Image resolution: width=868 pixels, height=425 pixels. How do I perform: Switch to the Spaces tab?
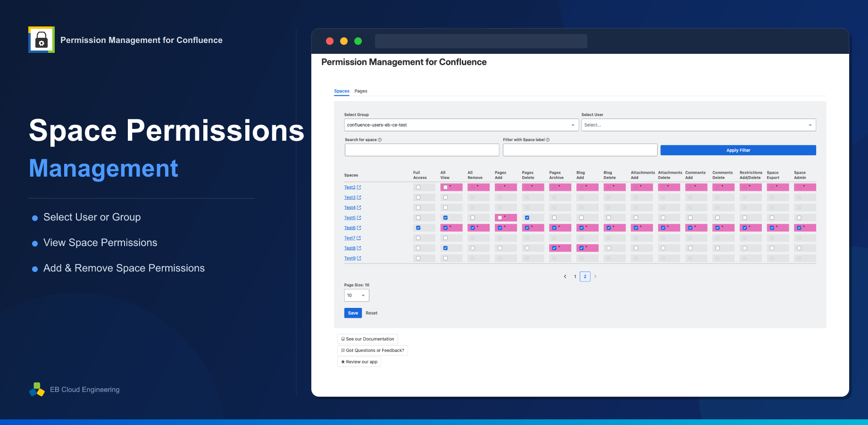(x=342, y=91)
